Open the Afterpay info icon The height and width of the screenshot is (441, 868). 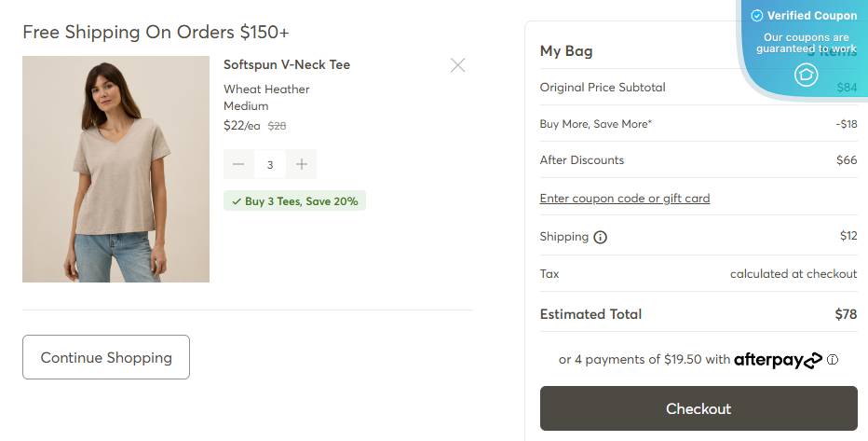(833, 359)
